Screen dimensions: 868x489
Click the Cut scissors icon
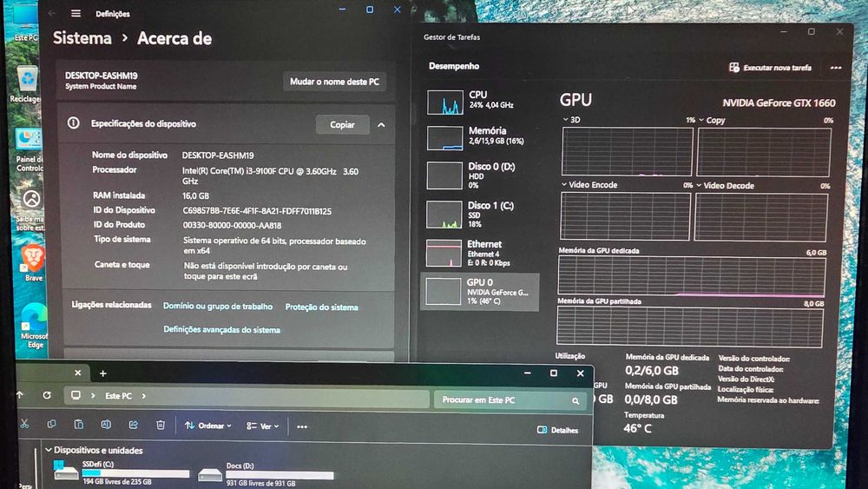[x=24, y=424]
